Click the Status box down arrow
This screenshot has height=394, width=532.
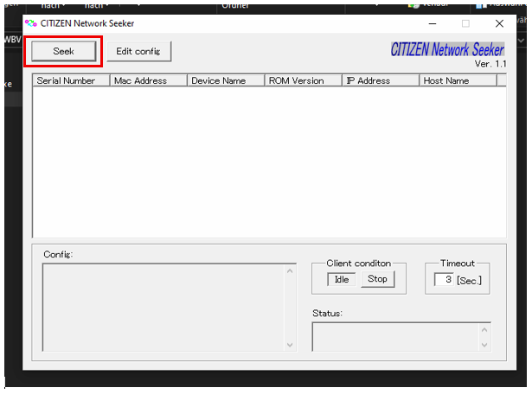point(484,345)
